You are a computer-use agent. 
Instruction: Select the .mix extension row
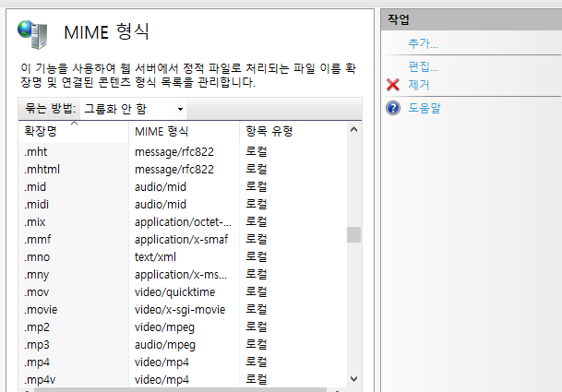pyautogui.click(x=183, y=222)
